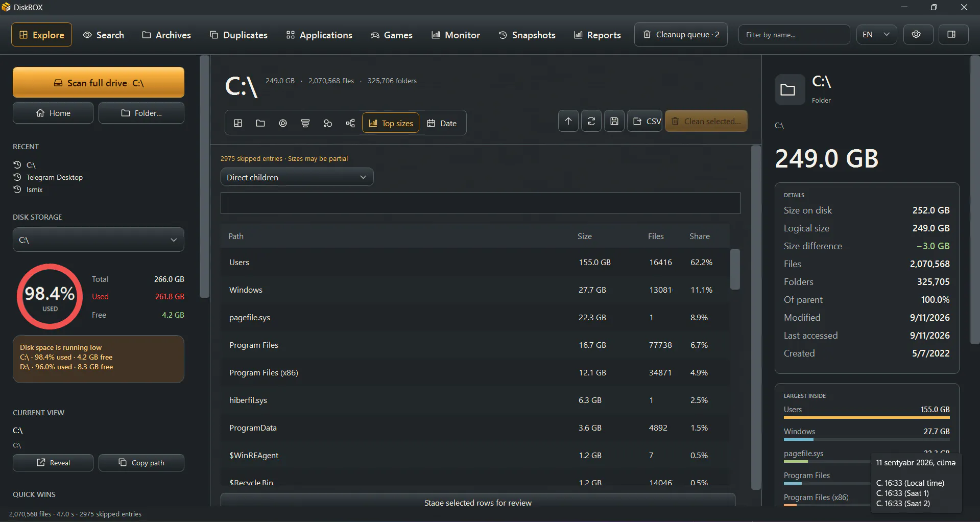Open the Snapshots tab
This screenshot has height=522, width=980.
[x=527, y=35]
